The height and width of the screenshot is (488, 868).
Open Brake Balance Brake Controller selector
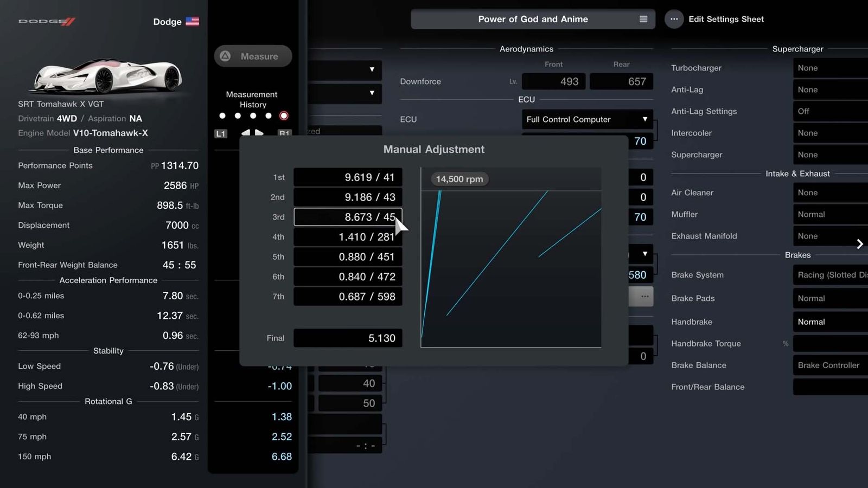coord(830,365)
